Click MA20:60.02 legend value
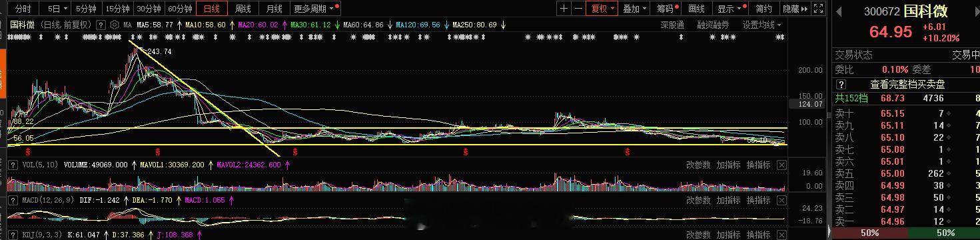 [258, 25]
